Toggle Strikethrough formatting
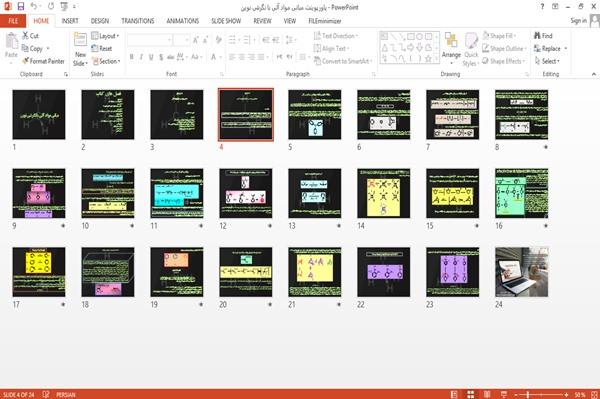Image resolution: width=600 pixels, height=399 pixels. click(x=171, y=57)
